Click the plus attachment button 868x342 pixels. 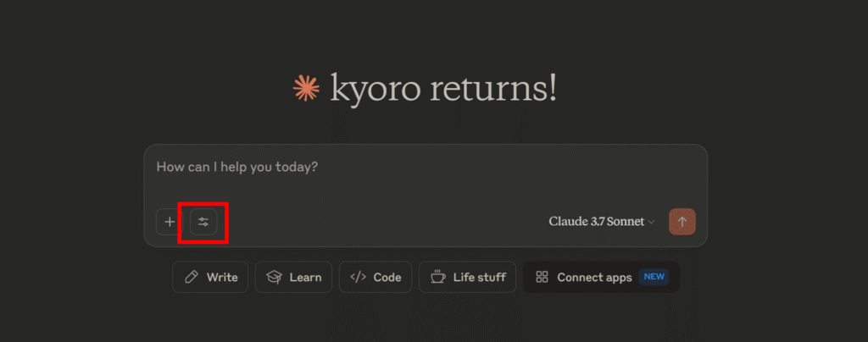coord(170,222)
